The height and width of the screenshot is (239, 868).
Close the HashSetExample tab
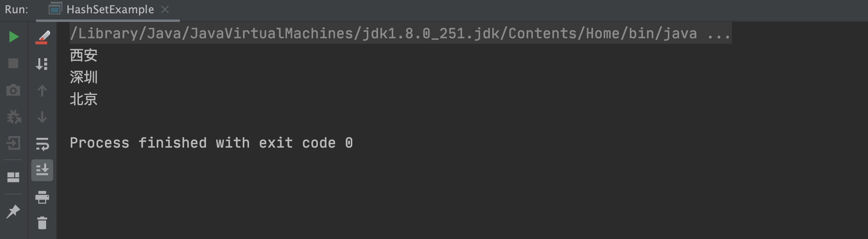pyautogui.click(x=165, y=9)
